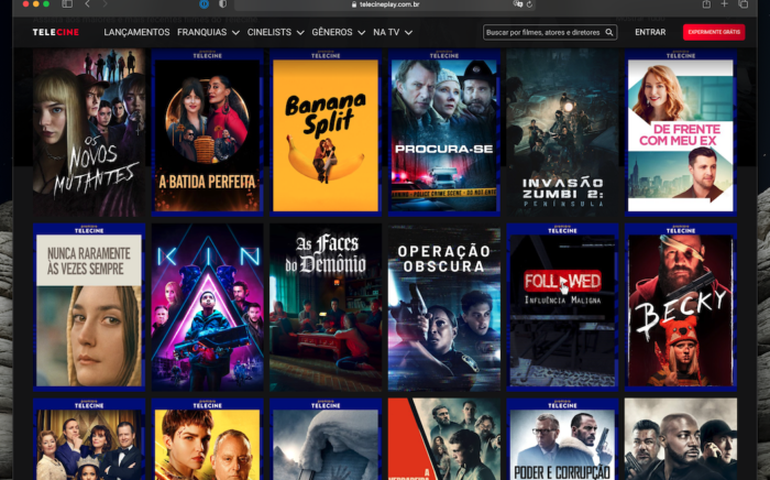Click the search magnifier icon

609,32
